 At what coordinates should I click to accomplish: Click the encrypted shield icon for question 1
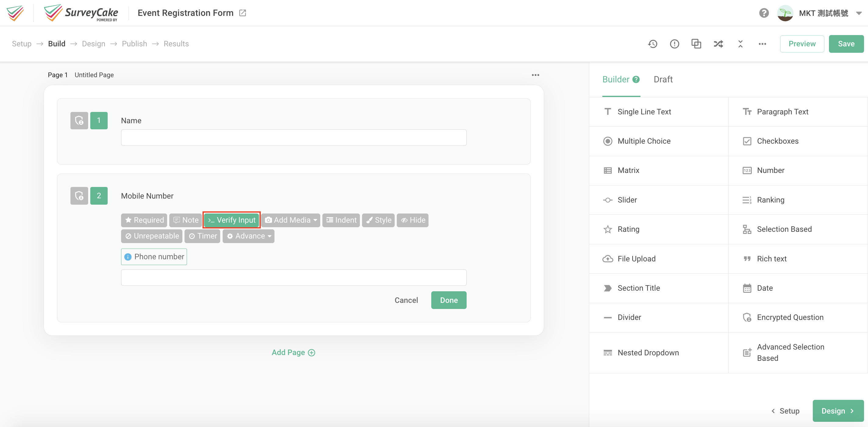pyautogui.click(x=79, y=120)
